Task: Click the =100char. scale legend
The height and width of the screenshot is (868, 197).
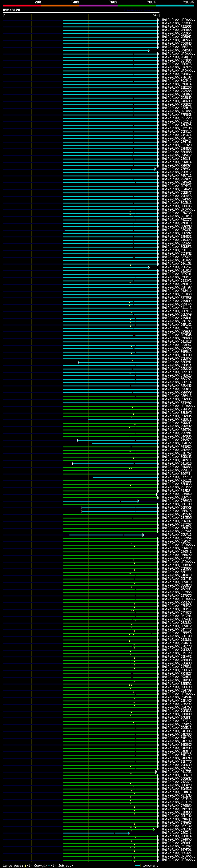Action: 147,866
